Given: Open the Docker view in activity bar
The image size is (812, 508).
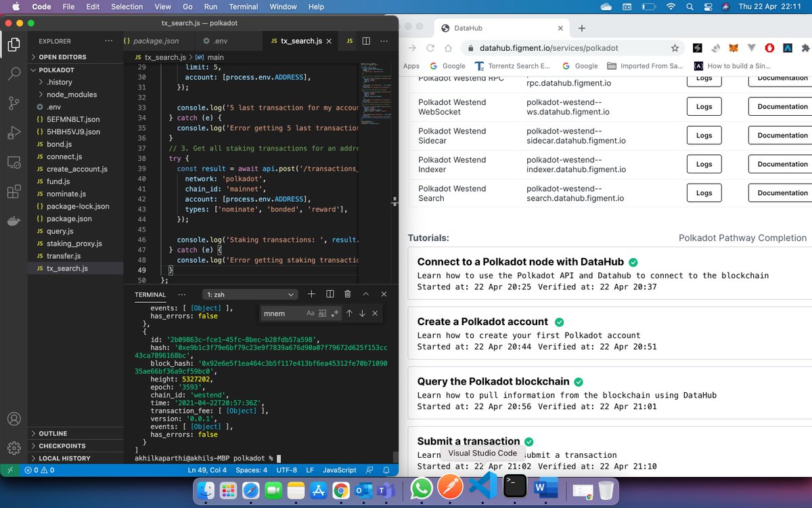Looking at the screenshot, I should coord(14,221).
